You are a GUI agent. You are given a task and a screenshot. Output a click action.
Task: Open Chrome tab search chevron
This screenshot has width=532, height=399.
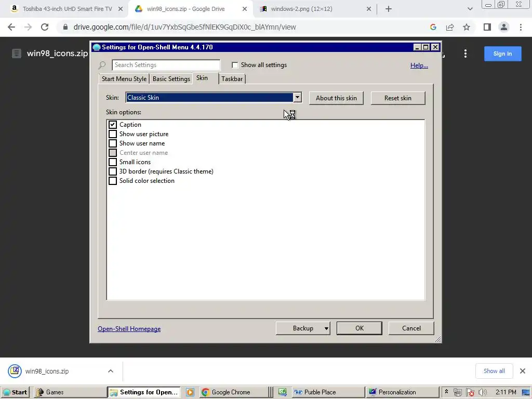470,9
